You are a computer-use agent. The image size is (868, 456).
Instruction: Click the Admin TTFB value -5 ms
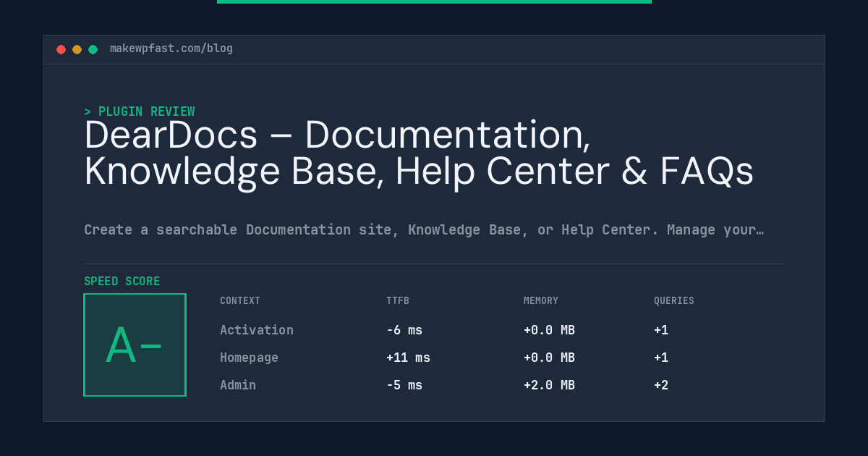click(x=404, y=385)
